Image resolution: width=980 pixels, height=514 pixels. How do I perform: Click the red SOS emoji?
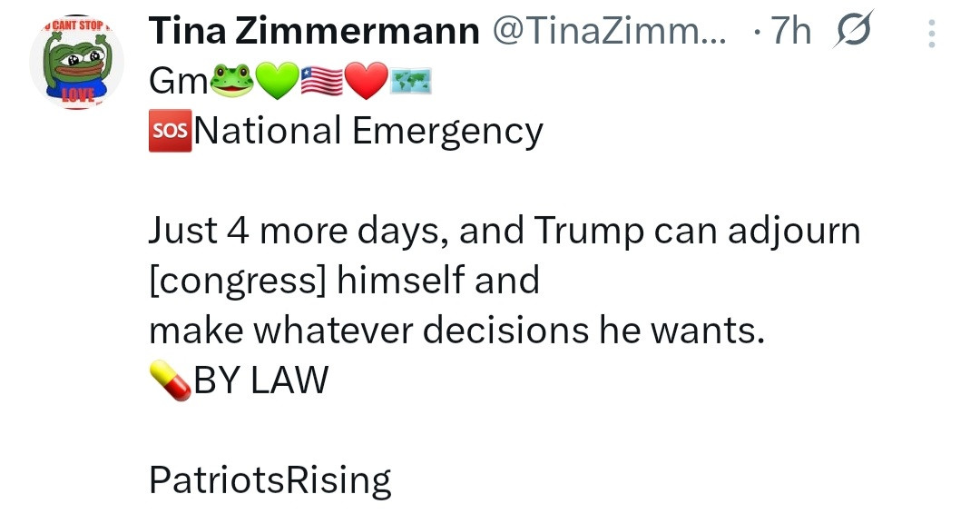point(169,131)
